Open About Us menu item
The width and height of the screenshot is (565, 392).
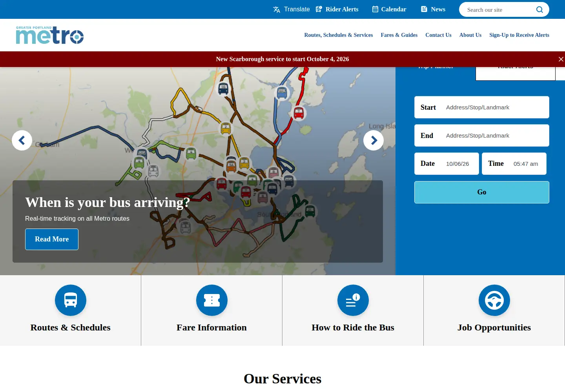point(470,35)
